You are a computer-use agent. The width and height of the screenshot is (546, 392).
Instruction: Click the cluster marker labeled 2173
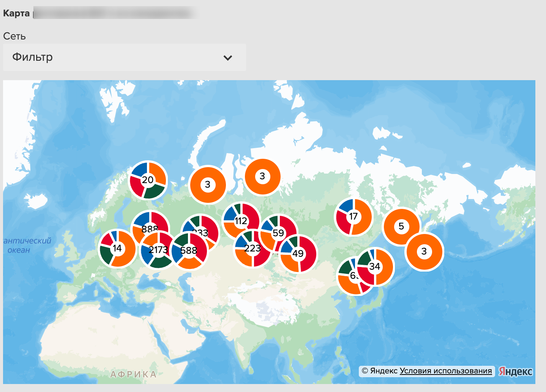click(158, 250)
